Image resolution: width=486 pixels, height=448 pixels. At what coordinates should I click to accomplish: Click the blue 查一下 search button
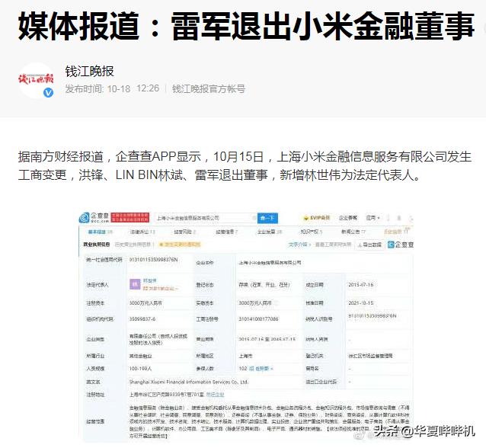click(x=267, y=218)
